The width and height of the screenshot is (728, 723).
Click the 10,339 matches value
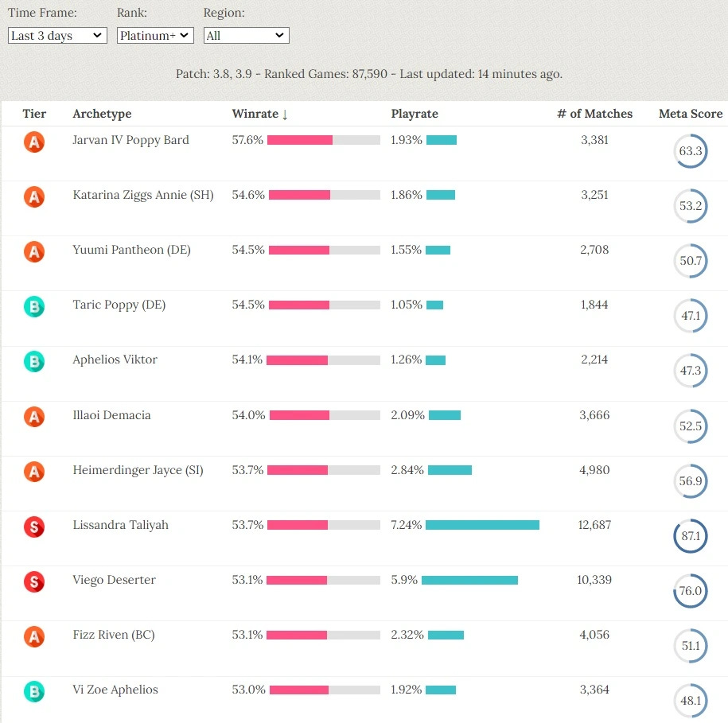tap(595, 580)
